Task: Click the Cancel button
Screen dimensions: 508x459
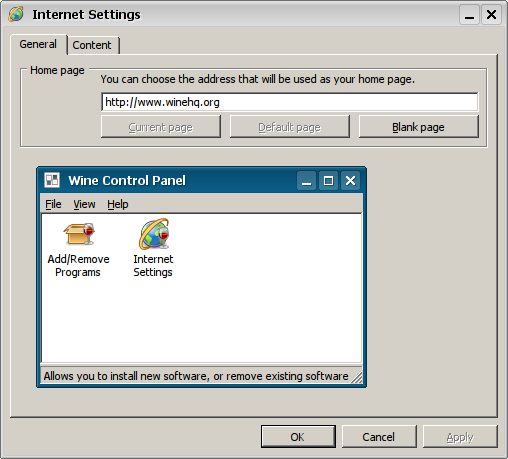Action: [x=379, y=437]
